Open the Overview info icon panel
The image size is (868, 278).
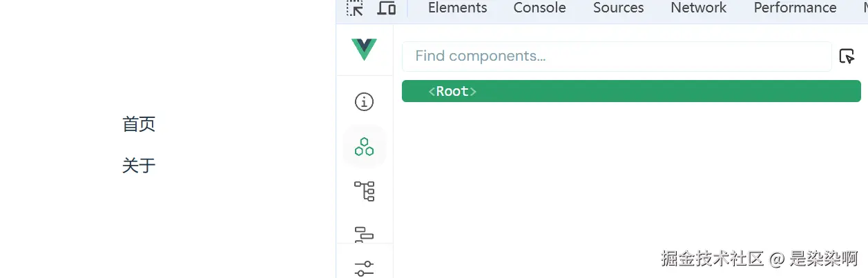click(364, 102)
